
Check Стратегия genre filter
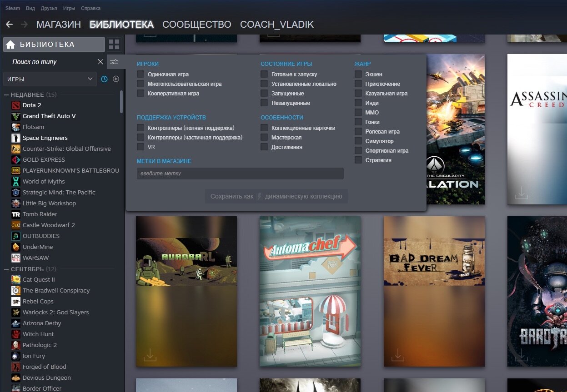358,160
